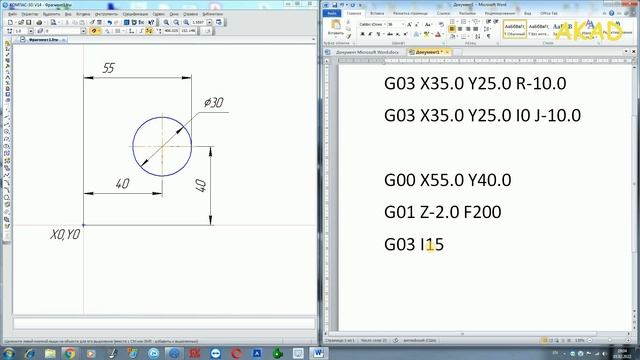Switch to the Page Layout tab in Word
The width and height of the screenshot is (640, 360).
pyautogui.click(x=411, y=13)
